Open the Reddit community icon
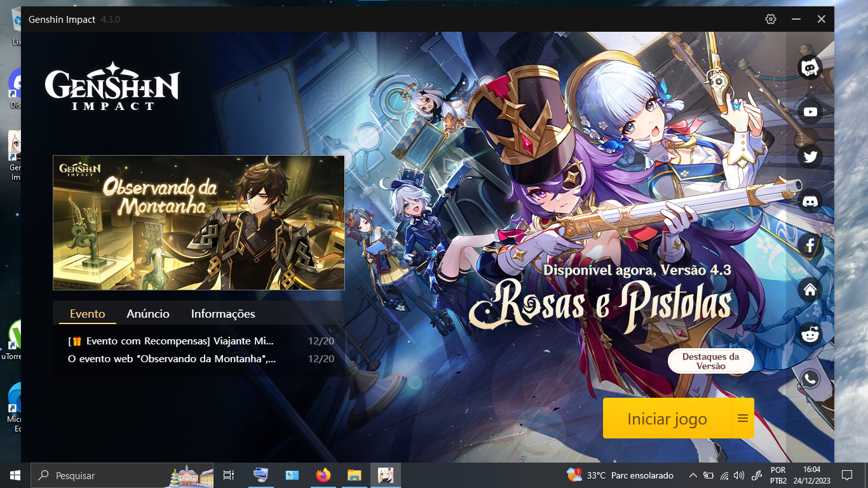Screen dimensions: 868x488 [810, 334]
